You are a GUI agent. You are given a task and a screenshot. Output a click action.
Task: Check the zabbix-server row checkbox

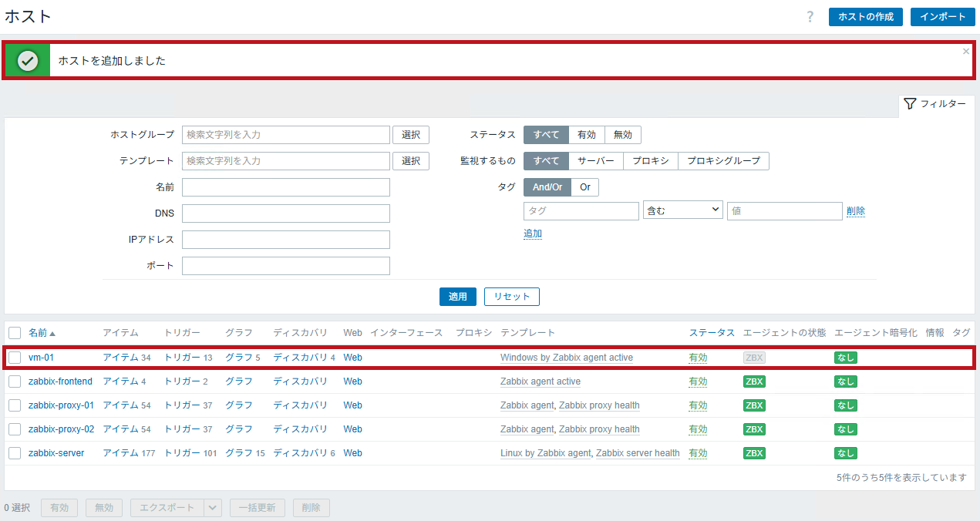15,453
